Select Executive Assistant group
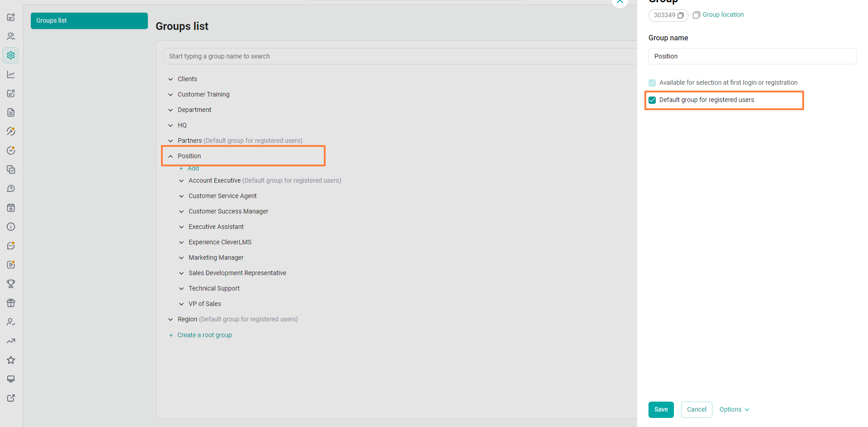Image resolution: width=868 pixels, height=427 pixels. point(216,227)
